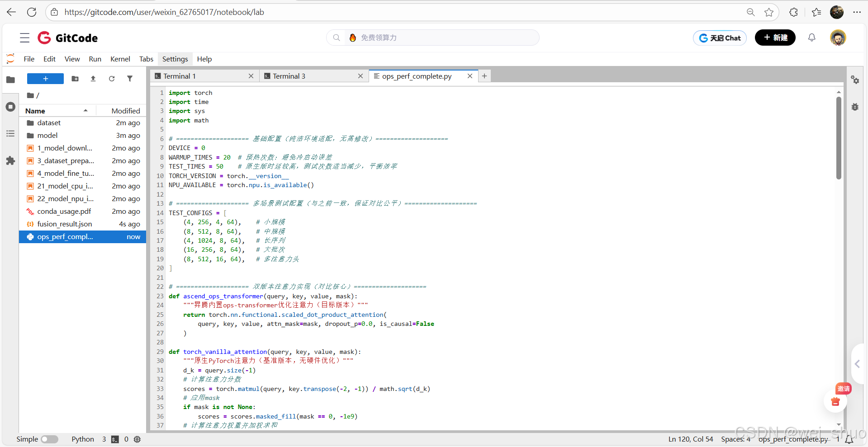The image size is (868, 447).
Task: Click the Python language label in status bar
Action: (x=83, y=439)
